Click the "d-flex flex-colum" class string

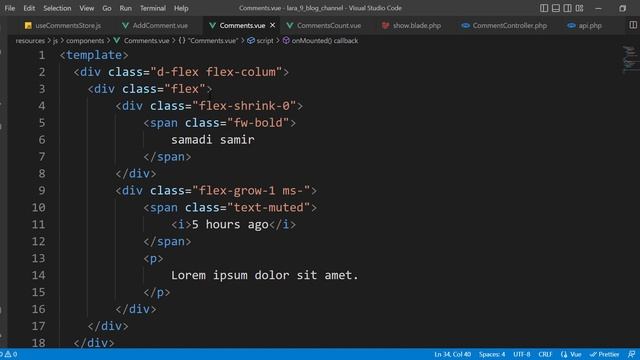pyautogui.click(x=216, y=72)
